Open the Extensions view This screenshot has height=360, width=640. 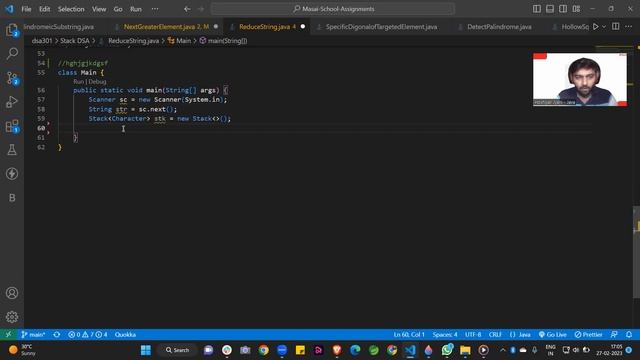pyautogui.click(x=12, y=126)
